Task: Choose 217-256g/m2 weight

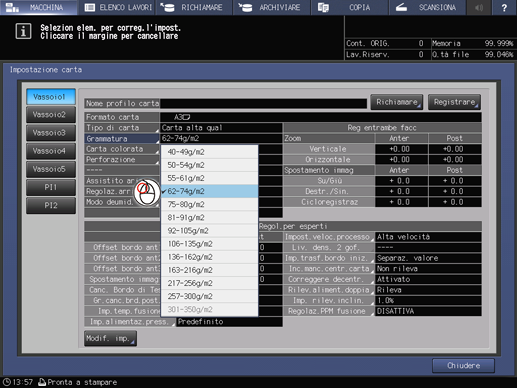Action: coord(209,283)
